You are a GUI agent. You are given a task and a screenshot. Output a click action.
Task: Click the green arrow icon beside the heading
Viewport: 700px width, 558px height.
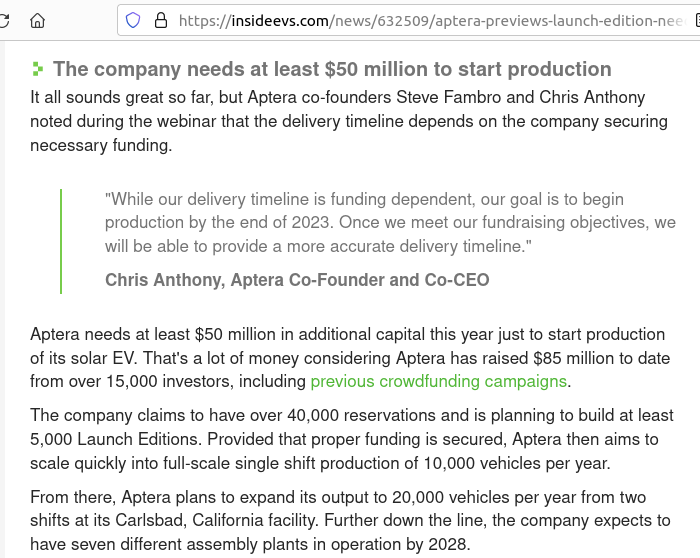pos(38,69)
